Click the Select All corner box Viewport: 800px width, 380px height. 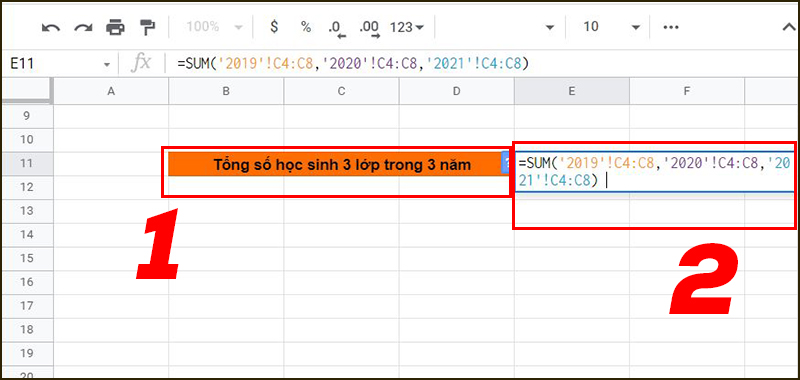point(27,91)
